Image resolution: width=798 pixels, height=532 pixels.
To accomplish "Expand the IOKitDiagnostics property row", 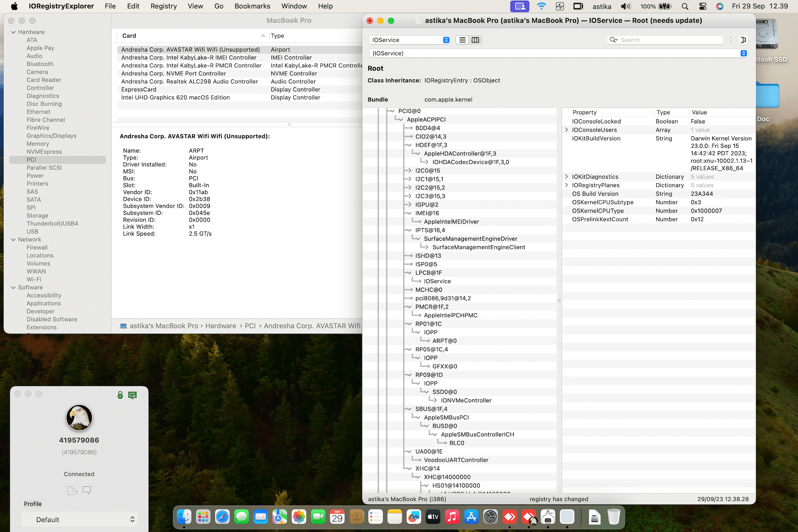I will pos(566,177).
